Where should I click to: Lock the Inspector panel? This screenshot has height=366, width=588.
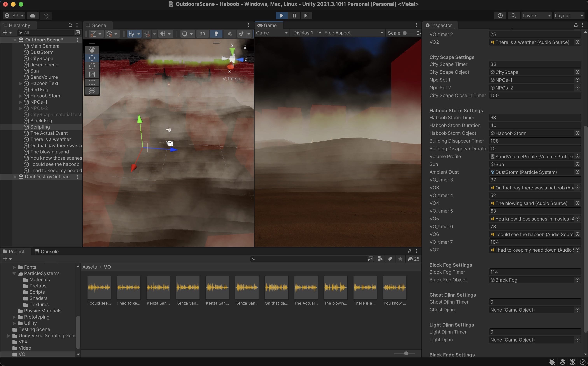(576, 25)
